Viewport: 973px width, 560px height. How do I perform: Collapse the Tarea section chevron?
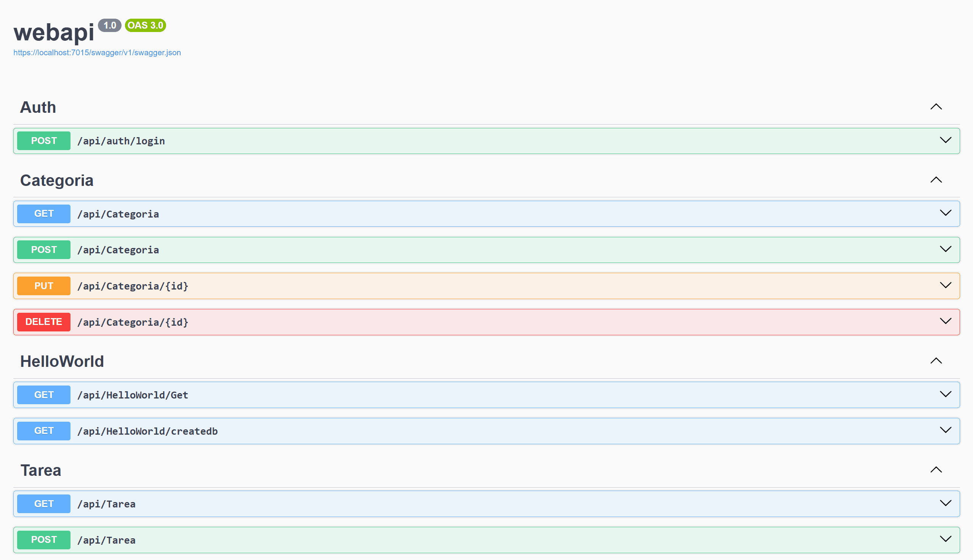point(936,470)
